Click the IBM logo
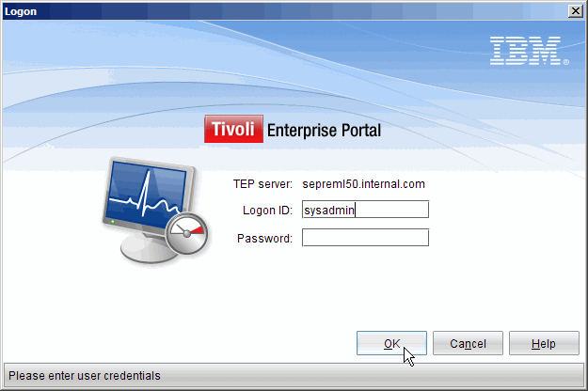588x391 pixels. pos(525,51)
